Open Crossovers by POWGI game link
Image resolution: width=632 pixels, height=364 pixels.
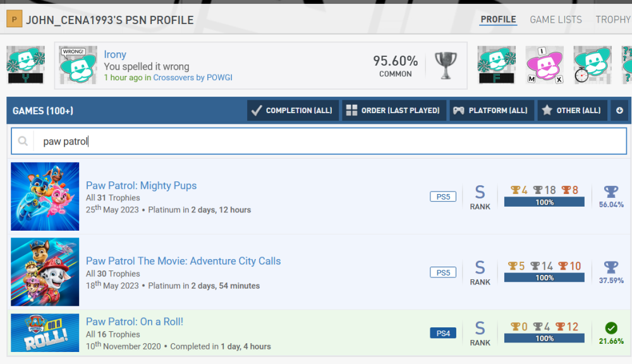click(x=193, y=78)
